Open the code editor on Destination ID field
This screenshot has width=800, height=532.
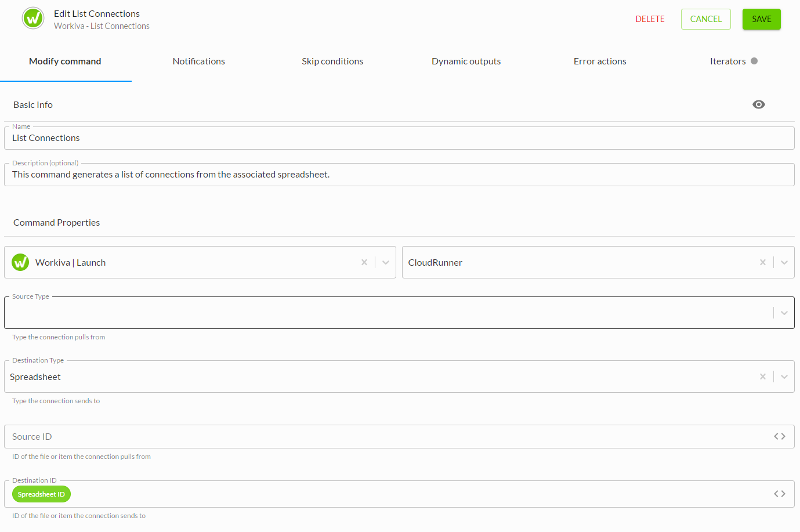pyautogui.click(x=780, y=494)
